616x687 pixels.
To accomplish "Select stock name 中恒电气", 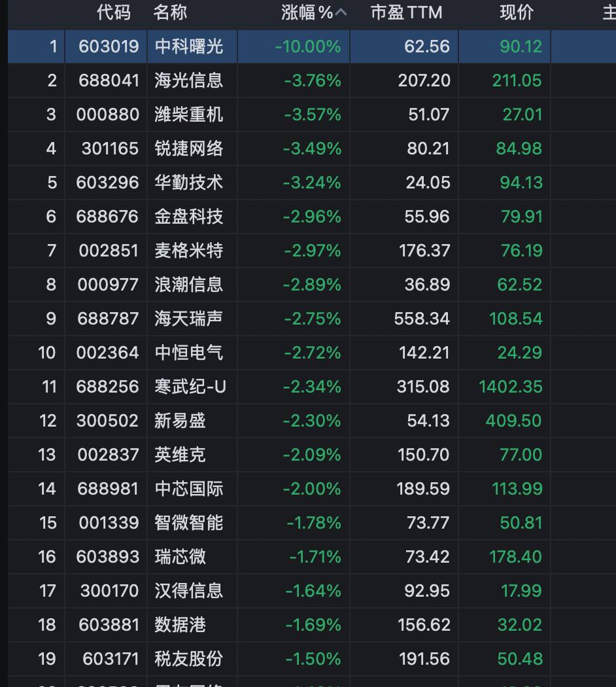I will [x=189, y=353].
